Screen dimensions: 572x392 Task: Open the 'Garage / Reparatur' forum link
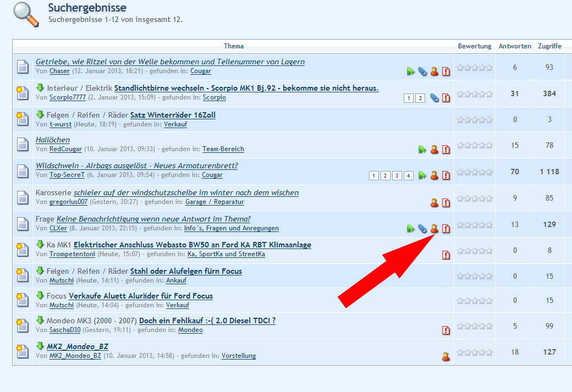[215, 202]
